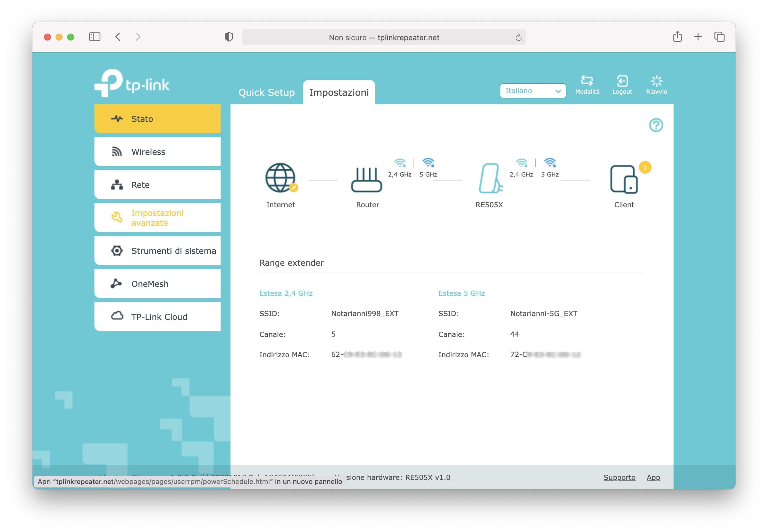The image size is (768, 532).
Task: Click the address bar URL field
Action: pyautogui.click(x=383, y=37)
